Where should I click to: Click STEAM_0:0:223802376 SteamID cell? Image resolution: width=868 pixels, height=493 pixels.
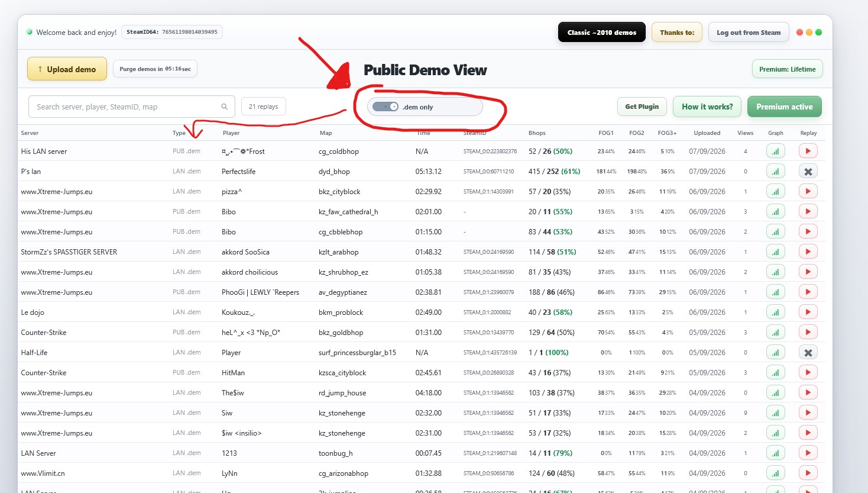[490, 152]
